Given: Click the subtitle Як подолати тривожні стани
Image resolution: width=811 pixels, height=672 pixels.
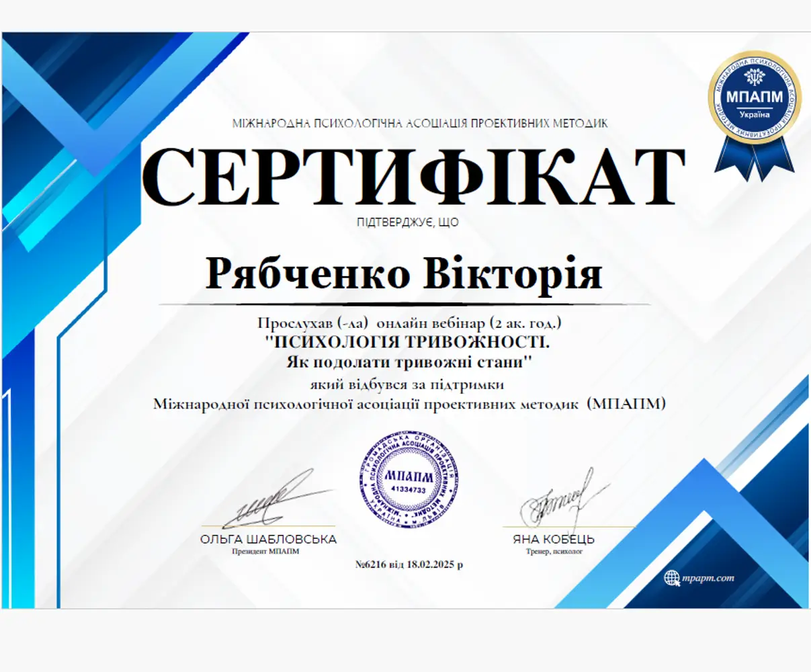Looking at the screenshot, I should [x=409, y=363].
